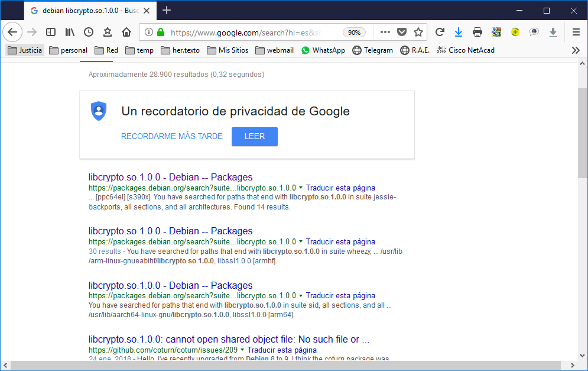Open the sid suite libcrypto Debian Packages result

click(x=171, y=285)
